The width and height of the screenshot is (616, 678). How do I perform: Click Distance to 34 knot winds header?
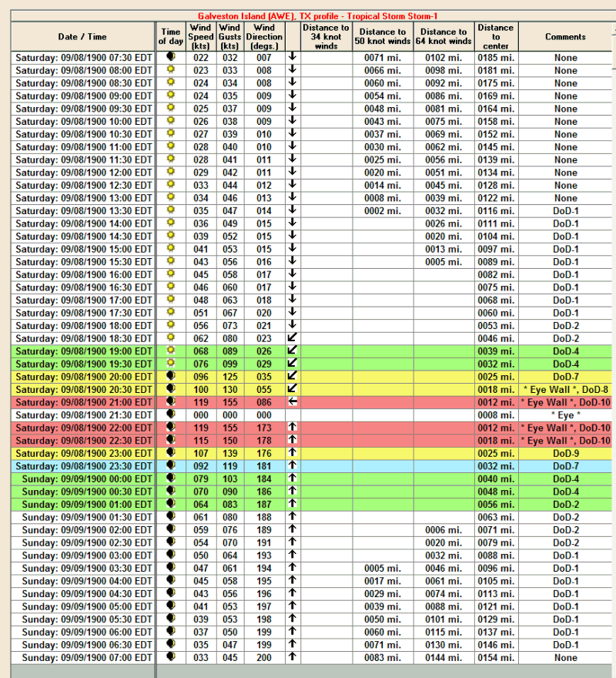pyautogui.click(x=326, y=37)
